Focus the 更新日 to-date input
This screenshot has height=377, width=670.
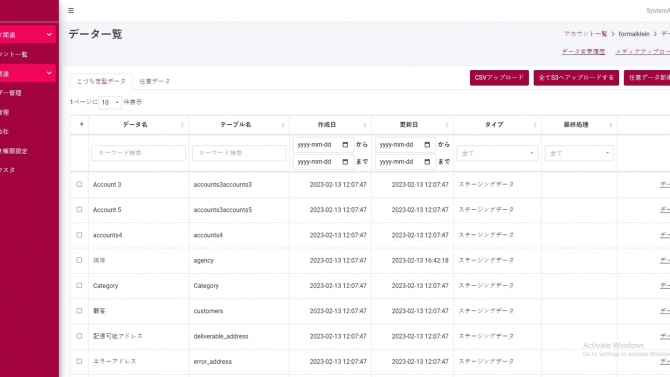click(x=405, y=162)
